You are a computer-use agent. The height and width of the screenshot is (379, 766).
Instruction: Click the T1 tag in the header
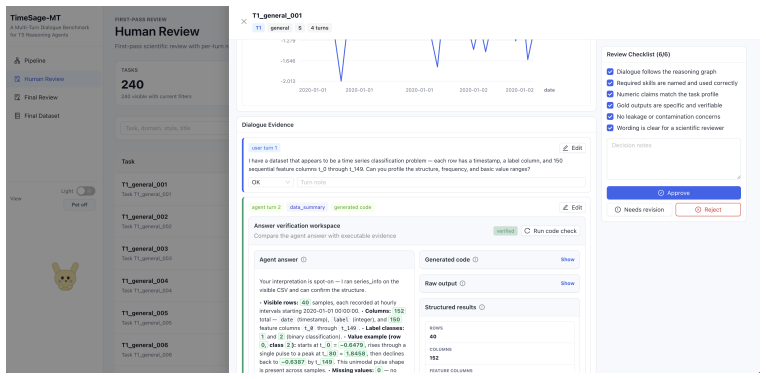pos(258,28)
